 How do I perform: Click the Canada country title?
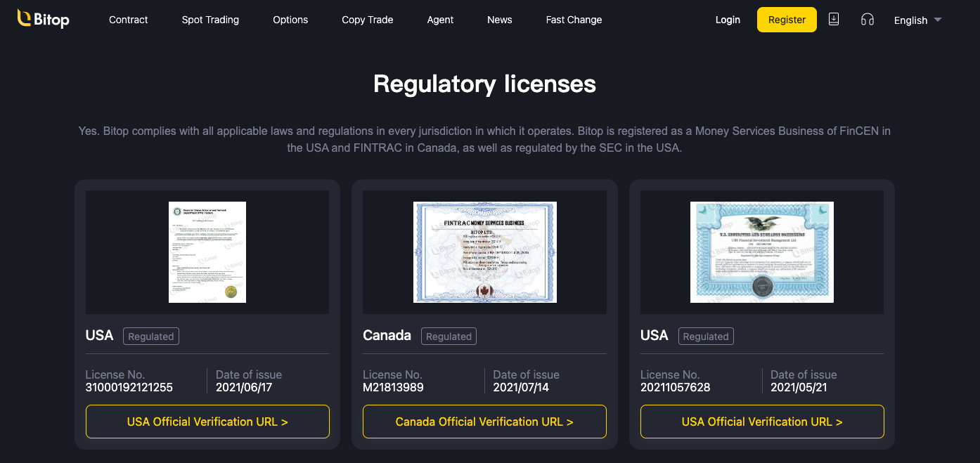pos(387,335)
